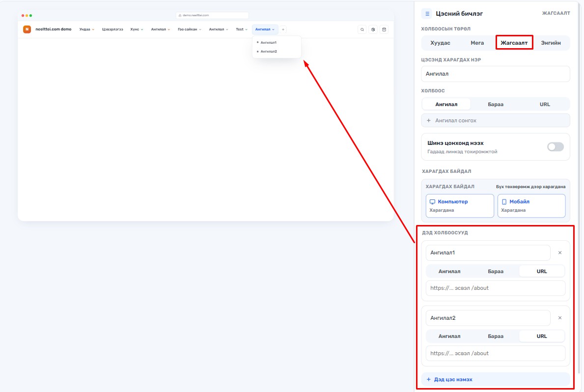This screenshot has width=584, height=392.
Task: Remove the Ангилал1 sub-link with its X
Action: click(x=560, y=252)
